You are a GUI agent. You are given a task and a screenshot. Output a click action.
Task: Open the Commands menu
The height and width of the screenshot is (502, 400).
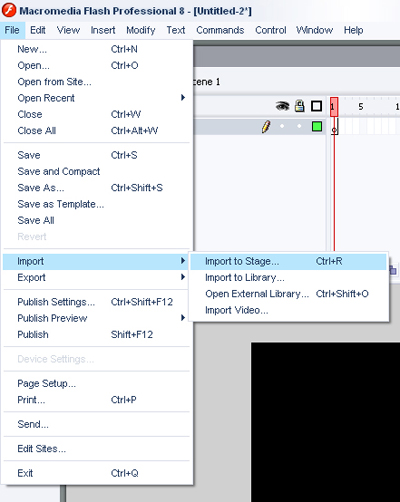[x=220, y=30]
